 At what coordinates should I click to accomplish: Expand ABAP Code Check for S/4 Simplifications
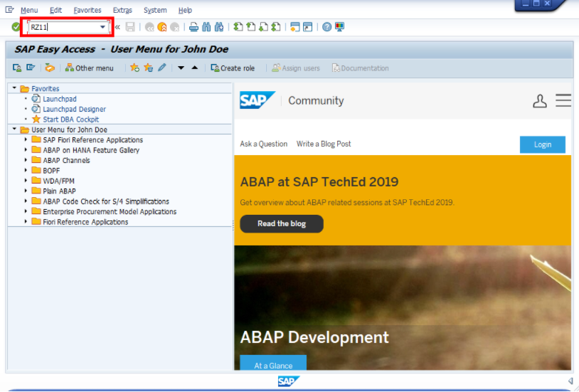click(26, 201)
